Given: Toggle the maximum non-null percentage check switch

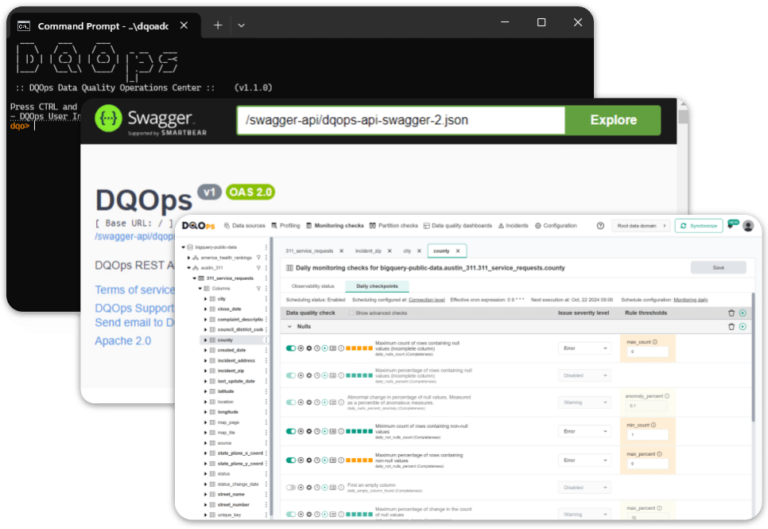Looking at the screenshot, I should (291, 460).
